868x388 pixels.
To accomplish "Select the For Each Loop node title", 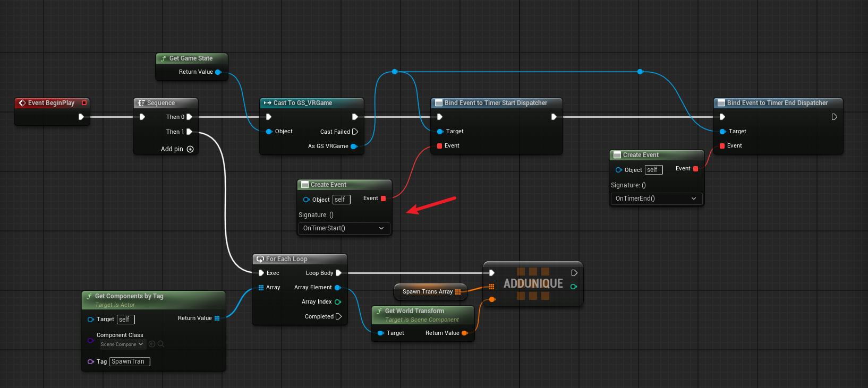I will tap(287, 259).
